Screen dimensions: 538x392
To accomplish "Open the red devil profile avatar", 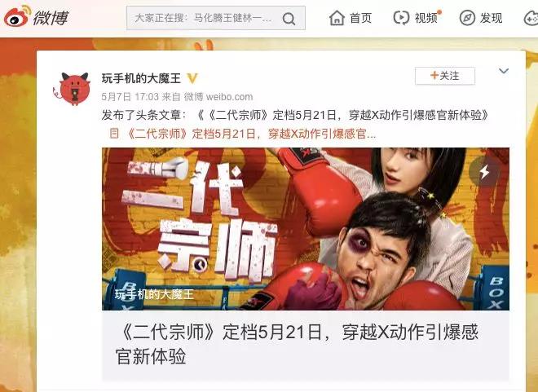I will click(73, 88).
